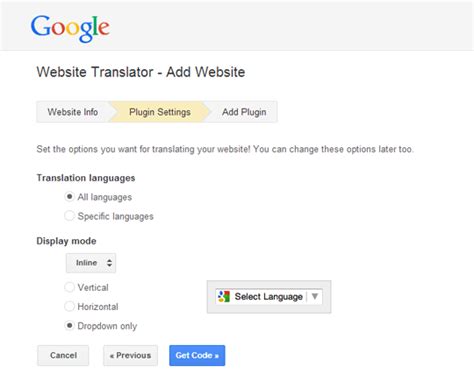This screenshot has height=374, width=474.
Task: Click the Translation languages section label
Action: pyautogui.click(x=86, y=178)
